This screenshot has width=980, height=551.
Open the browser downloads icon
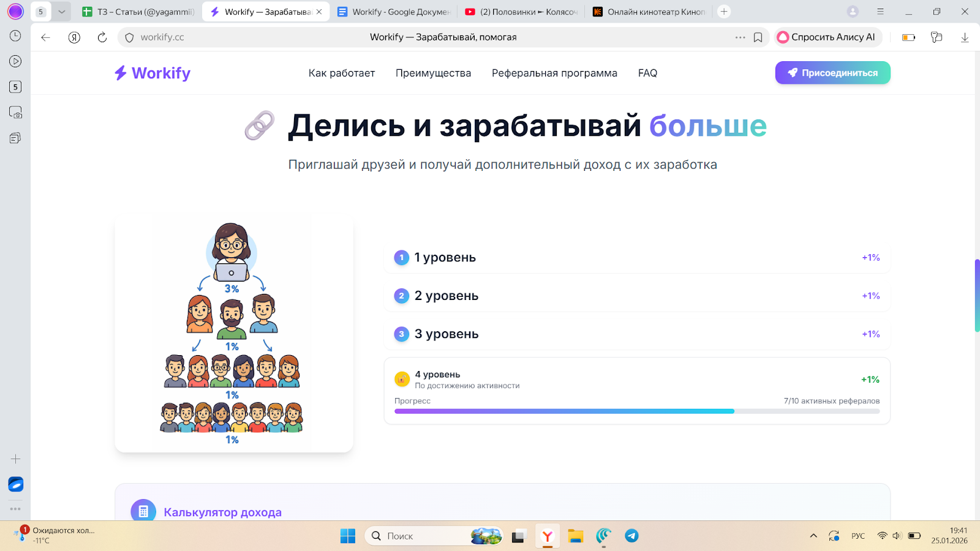965,37
